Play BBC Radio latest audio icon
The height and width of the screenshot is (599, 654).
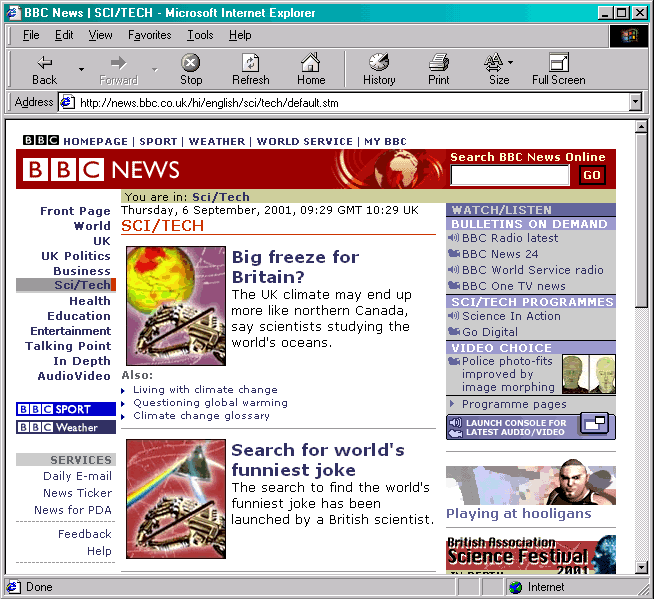click(x=453, y=238)
